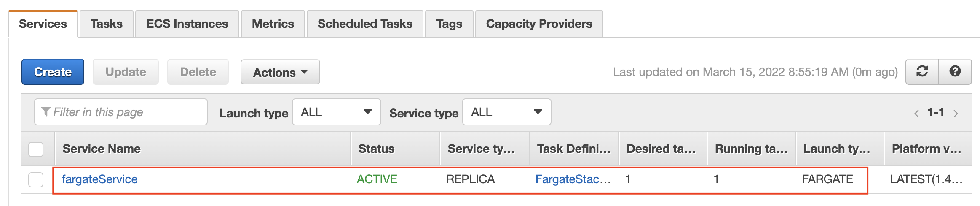The height and width of the screenshot is (206, 980).
Task: Expand the Launch type dropdown
Action: click(x=337, y=112)
